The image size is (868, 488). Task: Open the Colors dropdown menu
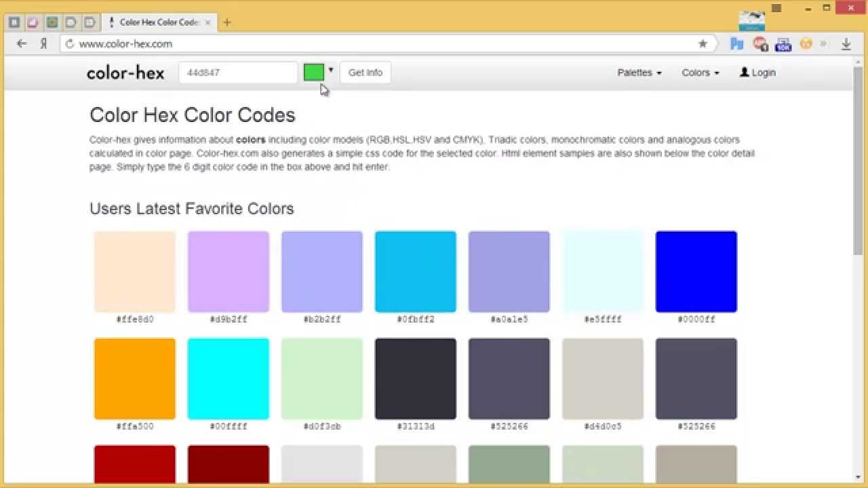point(701,73)
